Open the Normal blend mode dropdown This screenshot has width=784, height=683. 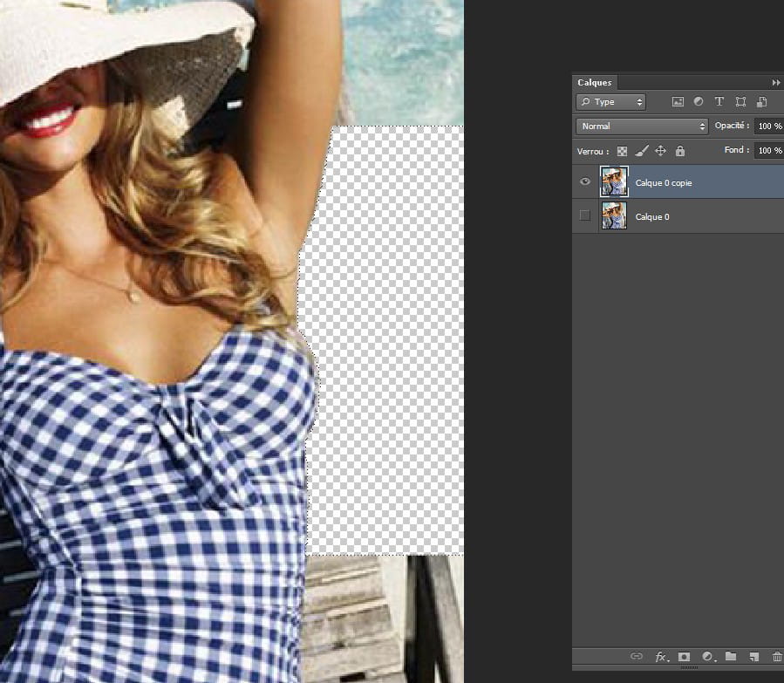point(643,126)
